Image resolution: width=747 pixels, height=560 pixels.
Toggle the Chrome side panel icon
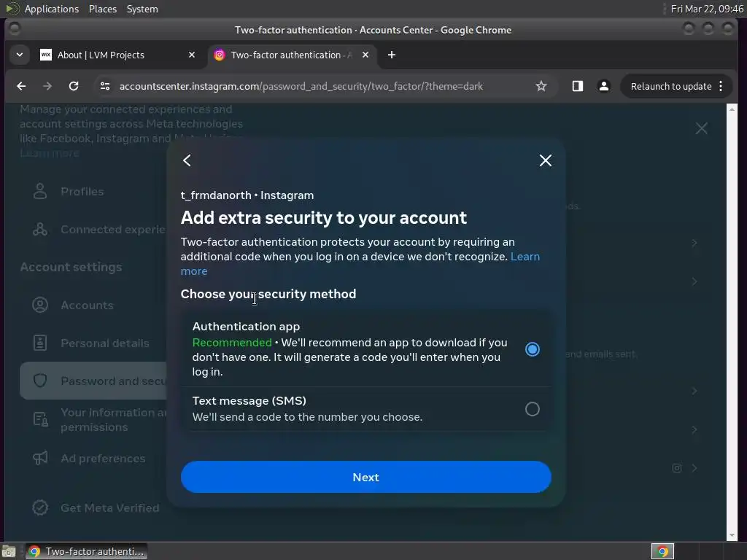point(578,86)
